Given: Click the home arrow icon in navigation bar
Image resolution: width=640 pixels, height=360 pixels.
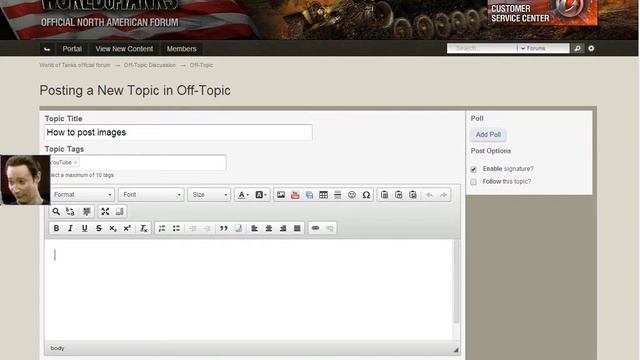Looking at the screenshot, I should (x=47, y=49).
